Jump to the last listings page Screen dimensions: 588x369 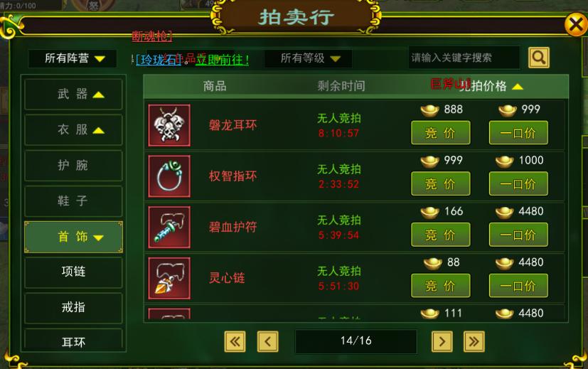(x=474, y=341)
